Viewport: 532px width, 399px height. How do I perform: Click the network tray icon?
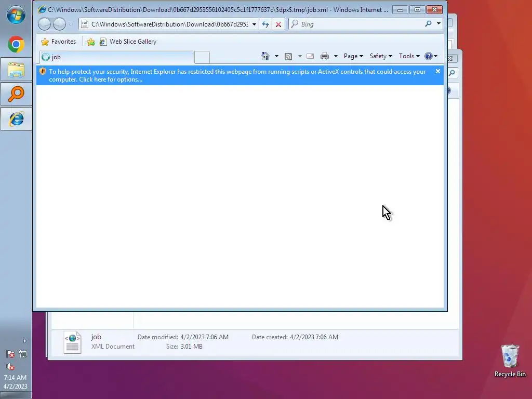tap(23, 354)
